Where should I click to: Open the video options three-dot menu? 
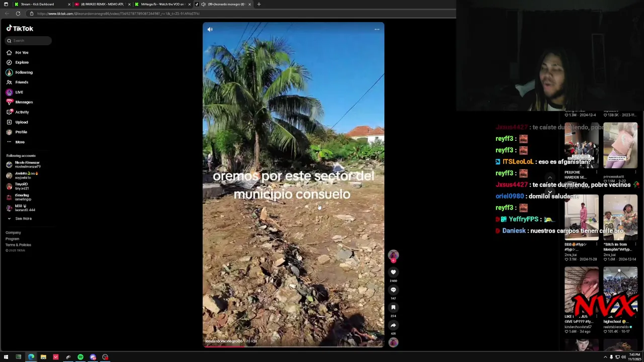click(x=377, y=30)
